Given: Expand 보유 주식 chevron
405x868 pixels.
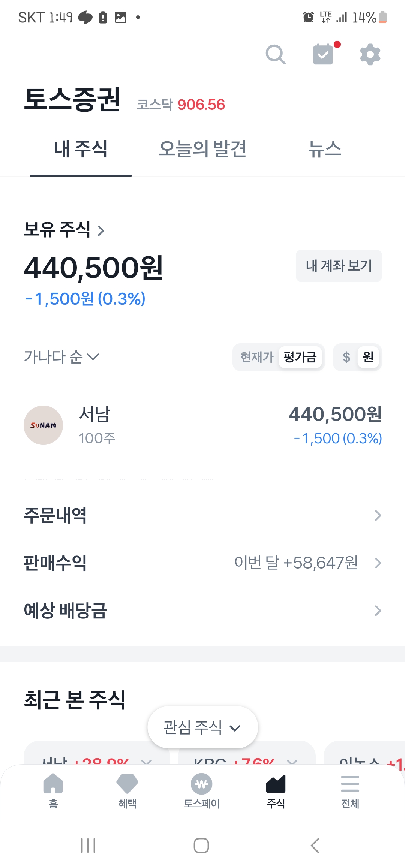Looking at the screenshot, I should click(x=100, y=230).
